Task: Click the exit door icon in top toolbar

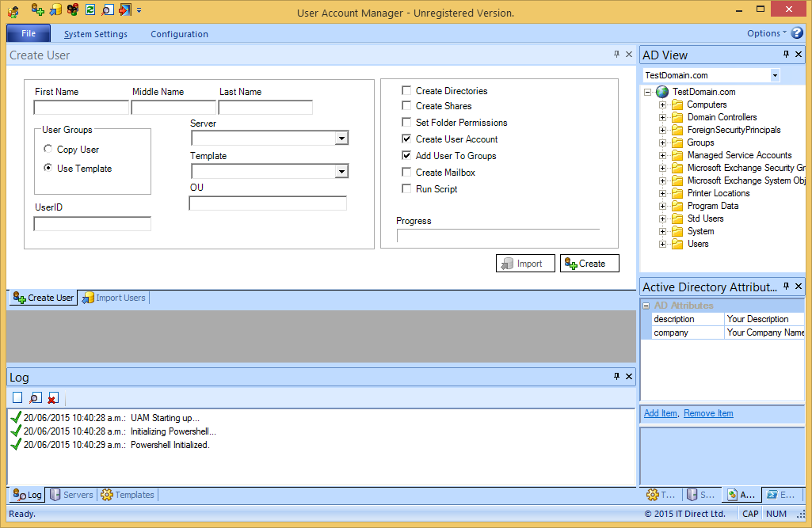Action: [124, 9]
